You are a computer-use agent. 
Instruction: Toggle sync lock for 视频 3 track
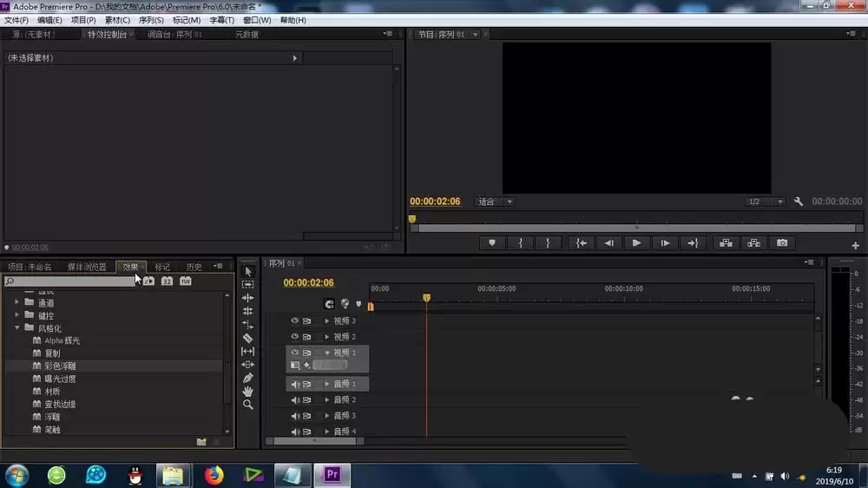point(306,320)
